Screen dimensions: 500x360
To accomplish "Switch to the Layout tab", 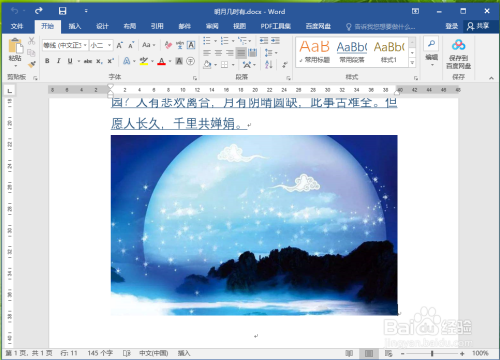I will 129,26.
